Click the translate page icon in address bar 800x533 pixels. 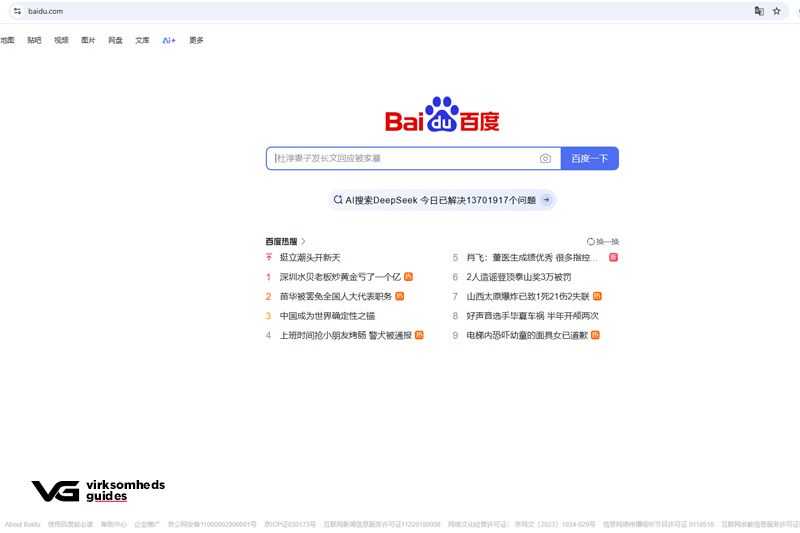coord(759,11)
